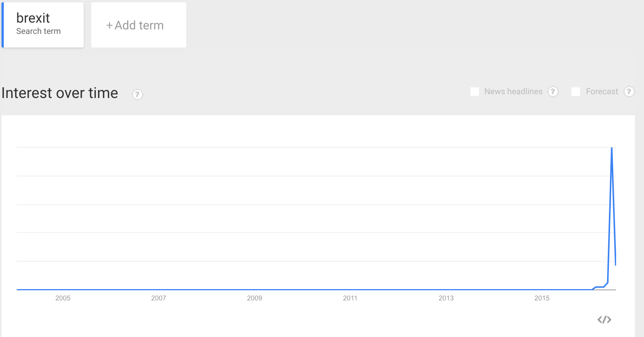Click the Add term button
The image size is (644, 337).
(x=139, y=25)
